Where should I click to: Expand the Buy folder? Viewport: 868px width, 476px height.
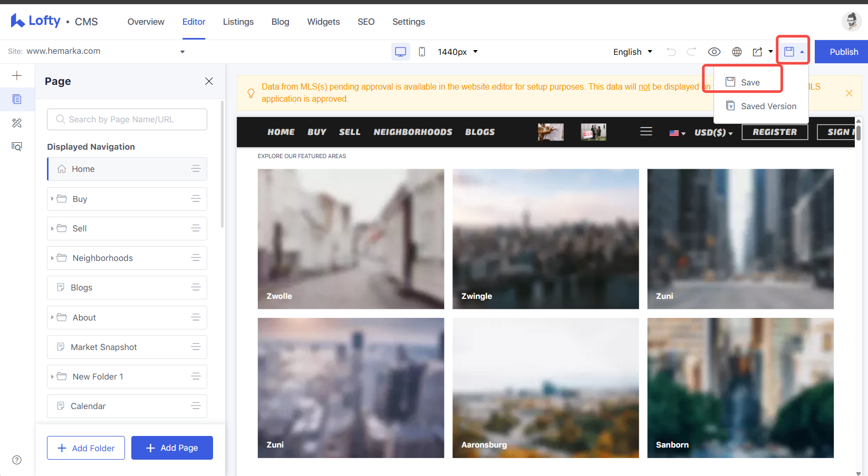[x=52, y=199]
